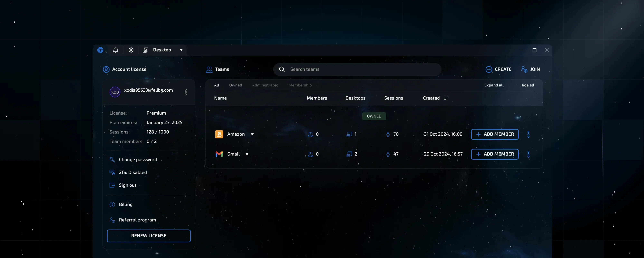
Task: Click Expand all link
Action: coord(493,85)
